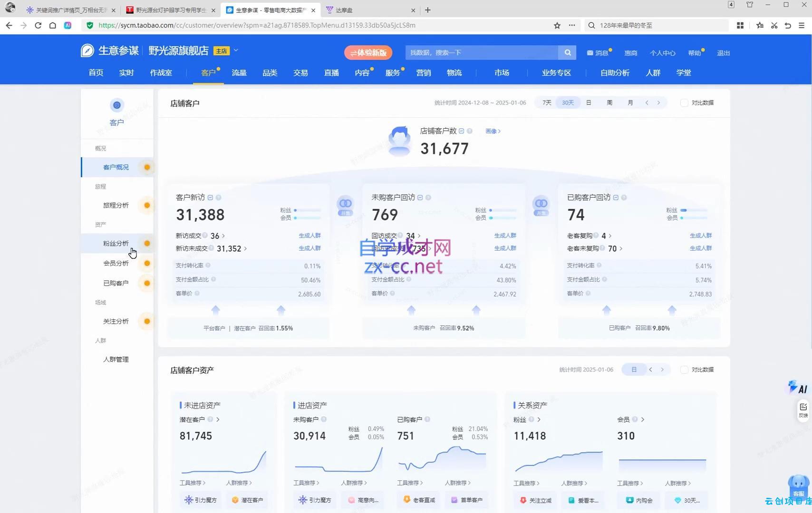Screen dimensions: 812x513
Task: Open the 自助分析 navigation tab
Action: coord(615,73)
